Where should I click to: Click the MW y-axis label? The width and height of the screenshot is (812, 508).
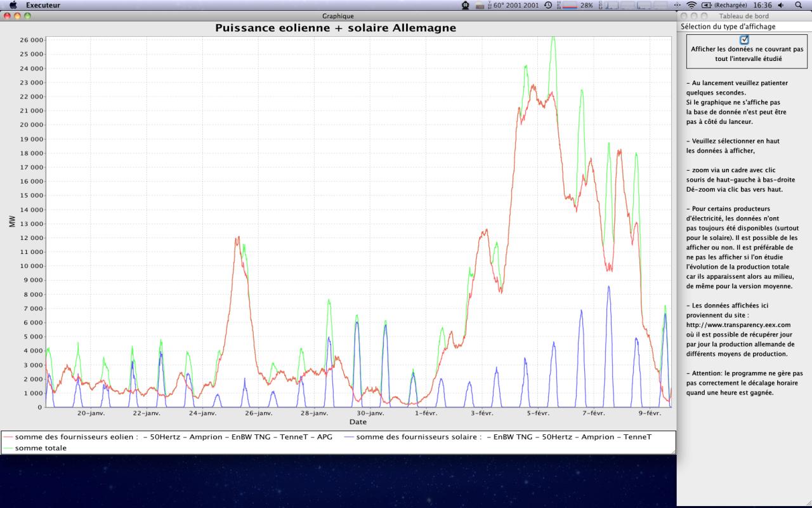tap(12, 222)
